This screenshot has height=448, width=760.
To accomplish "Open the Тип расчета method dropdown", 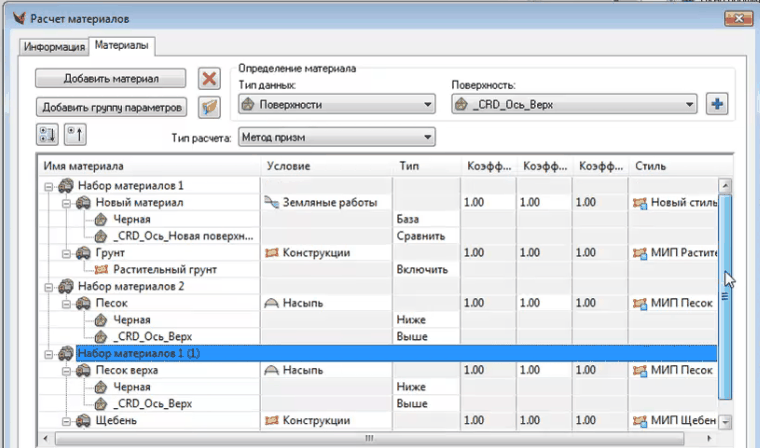I will click(337, 137).
